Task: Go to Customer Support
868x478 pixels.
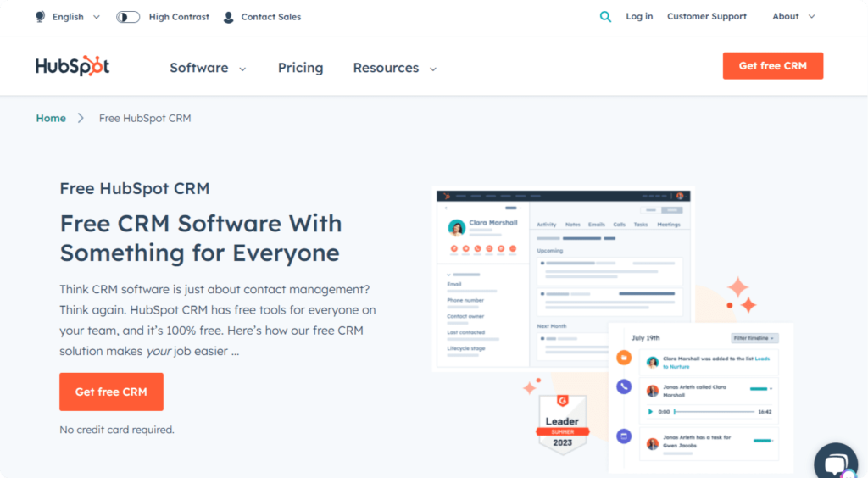Action: (x=706, y=17)
